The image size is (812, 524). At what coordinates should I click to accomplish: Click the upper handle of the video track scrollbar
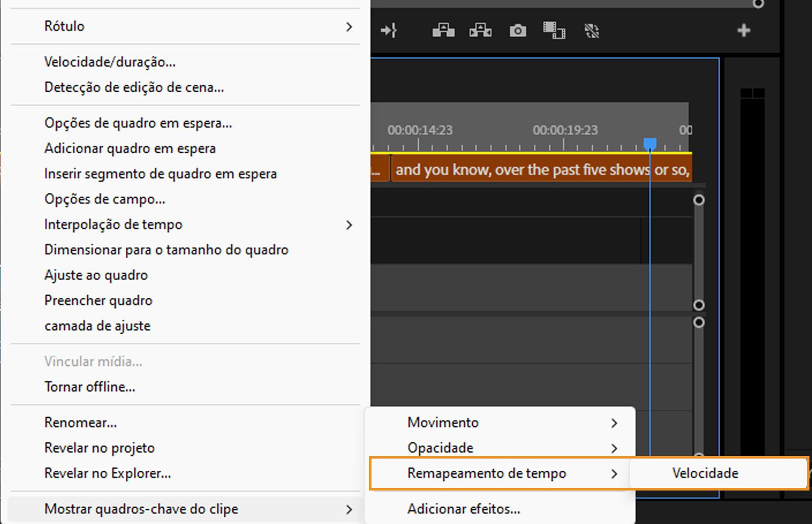pyautogui.click(x=699, y=200)
